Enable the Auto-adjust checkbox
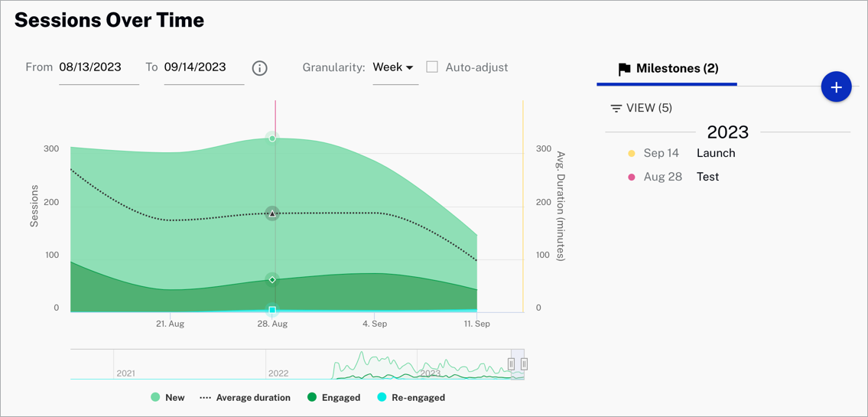Screen dimensions: 868x417 (432, 67)
